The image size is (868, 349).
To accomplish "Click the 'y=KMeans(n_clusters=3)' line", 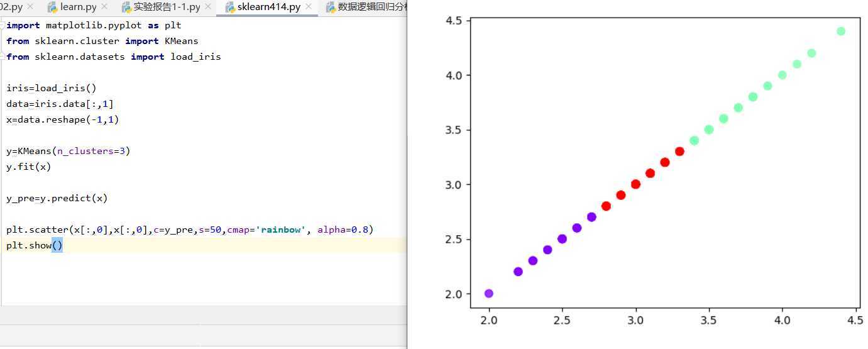I will [69, 151].
